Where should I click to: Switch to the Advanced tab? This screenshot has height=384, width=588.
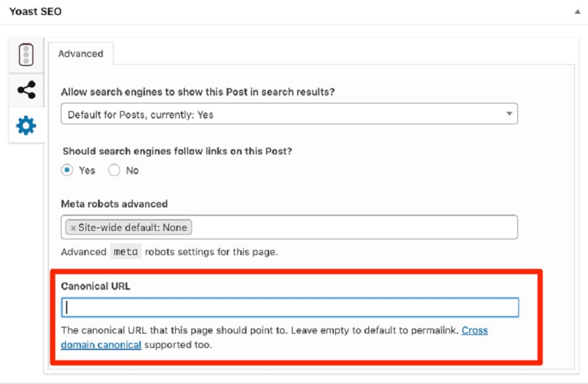(81, 54)
